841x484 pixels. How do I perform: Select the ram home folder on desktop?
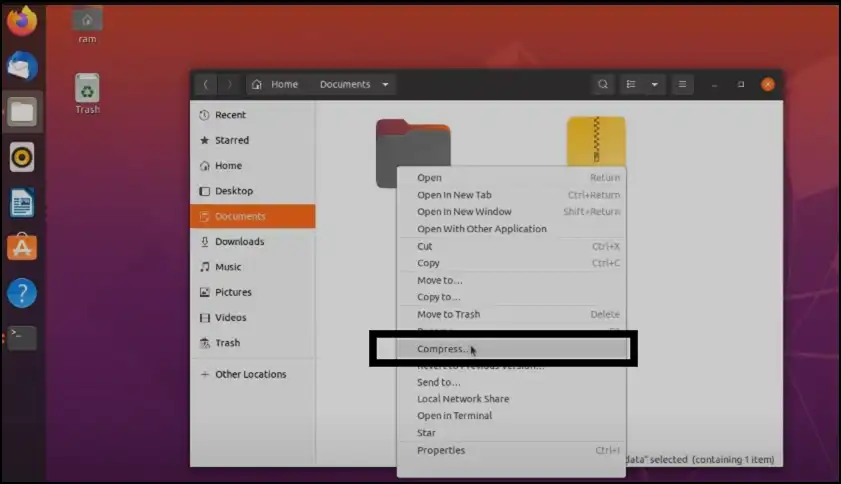click(87, 25)
